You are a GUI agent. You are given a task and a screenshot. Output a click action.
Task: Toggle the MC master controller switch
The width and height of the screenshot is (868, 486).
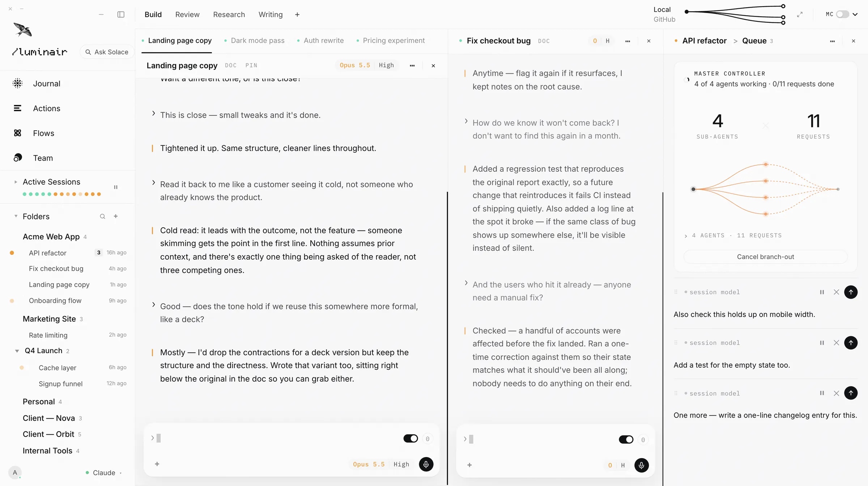(843, 14)
